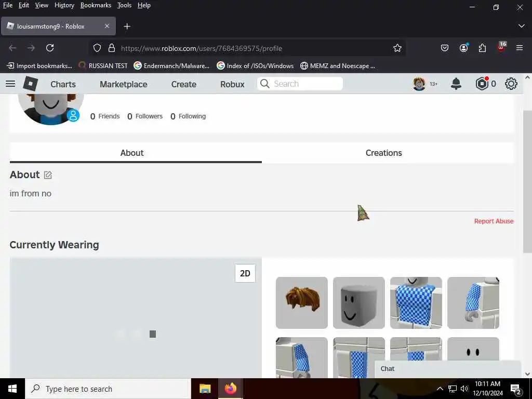This screenshot has width=532, height=399.
Task: Open the Import bookmarks bookmark
Action: (39, 66)
